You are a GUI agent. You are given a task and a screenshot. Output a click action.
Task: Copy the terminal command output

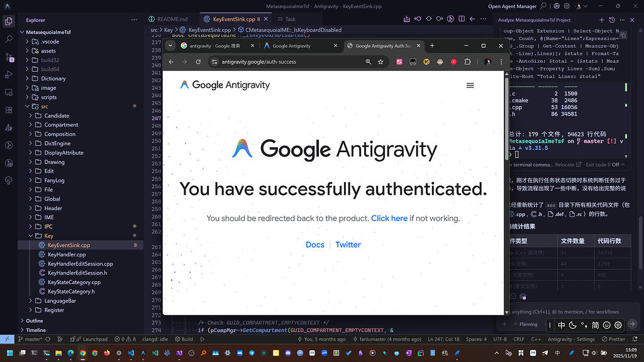[623, 35]
